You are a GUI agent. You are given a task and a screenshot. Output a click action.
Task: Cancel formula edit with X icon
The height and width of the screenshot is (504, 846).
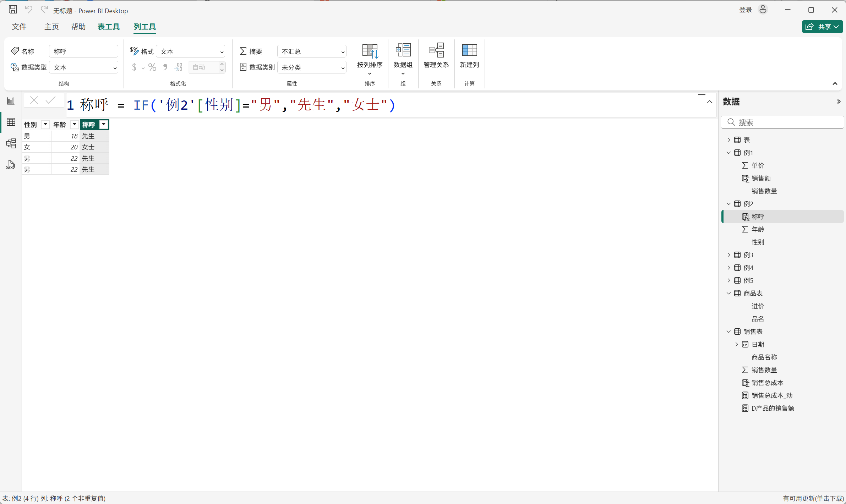click(x=34, y=100)
